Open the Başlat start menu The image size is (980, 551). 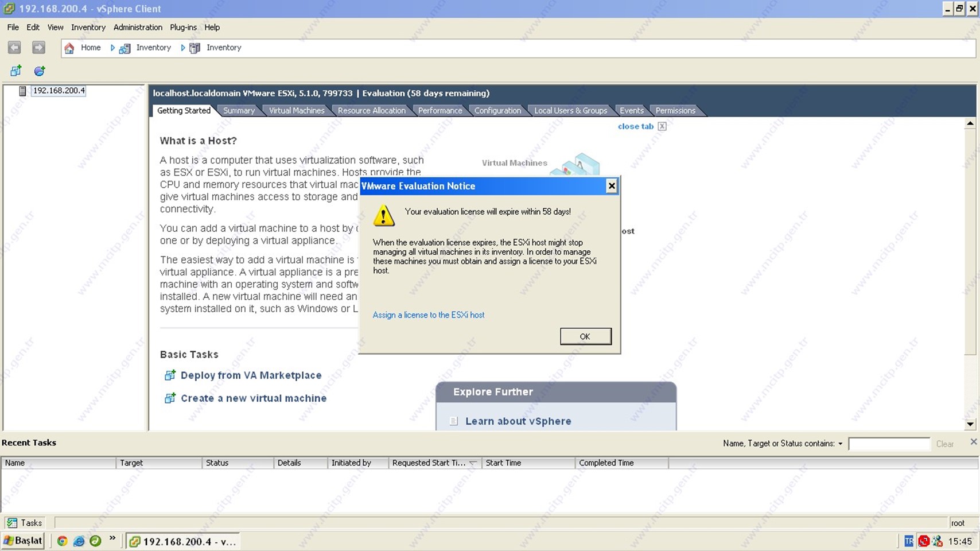tap(23, 541)
